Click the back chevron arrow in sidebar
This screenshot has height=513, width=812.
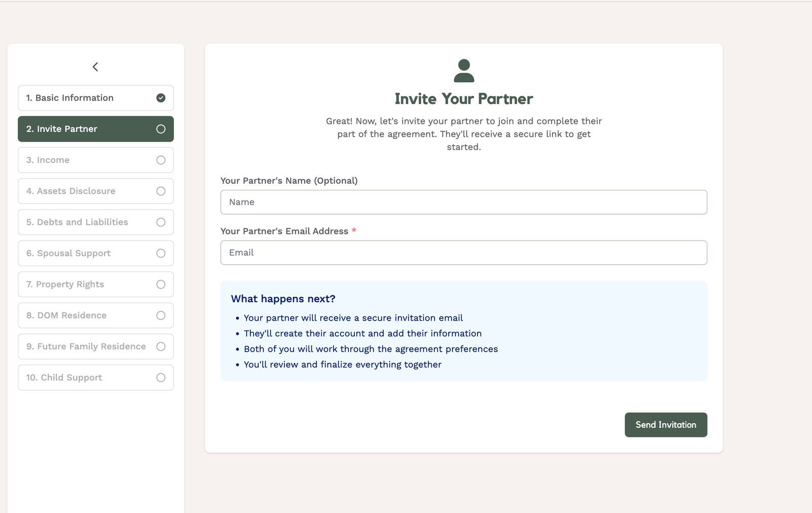pos(95,67)
